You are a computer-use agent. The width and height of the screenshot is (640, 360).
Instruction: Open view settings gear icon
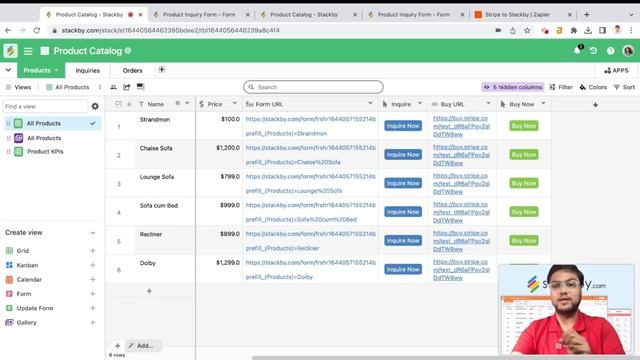[x=95, y=106]
